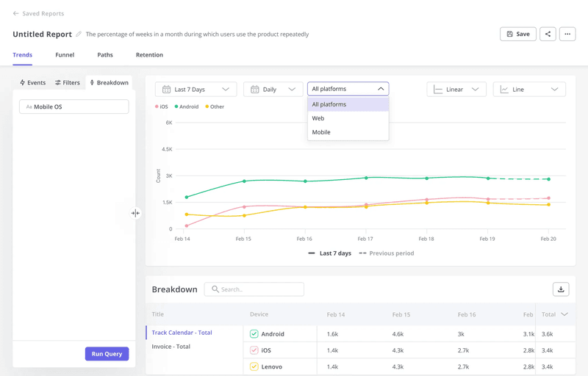Toggle the iOS device checkbox

(x=254, y=350)
